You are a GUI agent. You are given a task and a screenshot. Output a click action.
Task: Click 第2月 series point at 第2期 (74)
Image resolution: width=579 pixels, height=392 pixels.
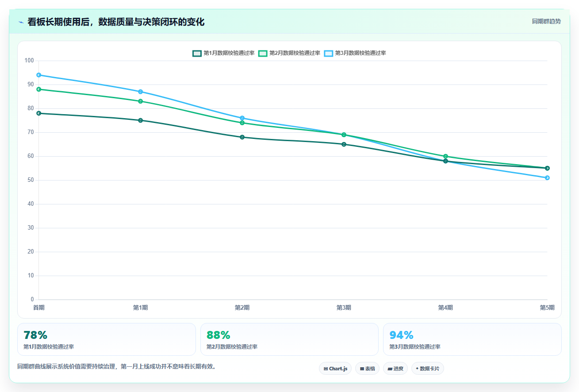click(x=242, y=123)
